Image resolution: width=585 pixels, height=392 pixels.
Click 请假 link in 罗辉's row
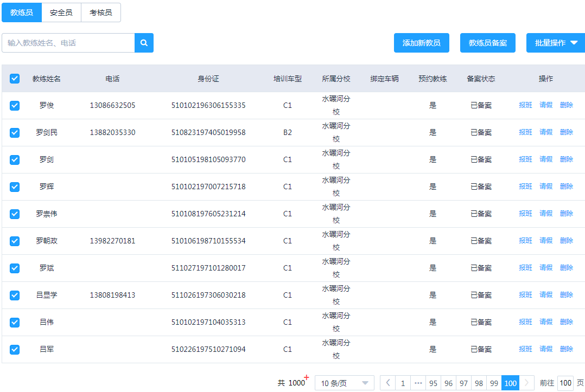pyautogui.click(x=546, y=186)
